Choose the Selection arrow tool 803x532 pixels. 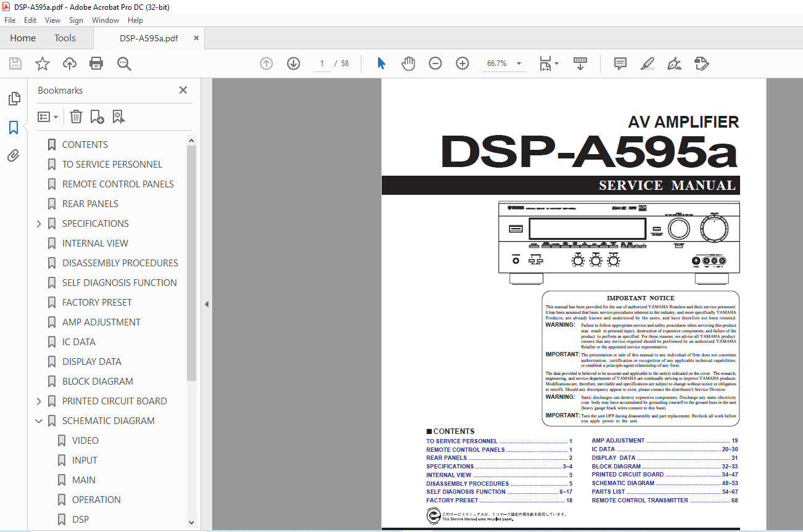[381, 63]
